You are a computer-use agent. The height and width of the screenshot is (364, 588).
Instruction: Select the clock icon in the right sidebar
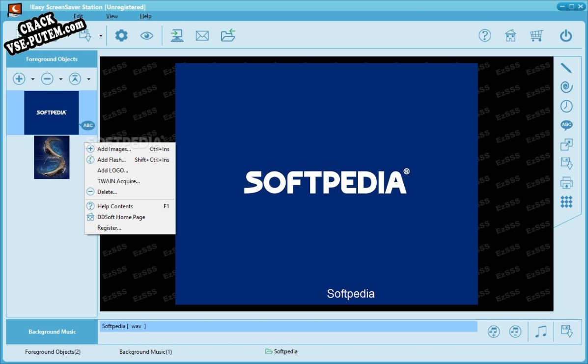[566, 105]
